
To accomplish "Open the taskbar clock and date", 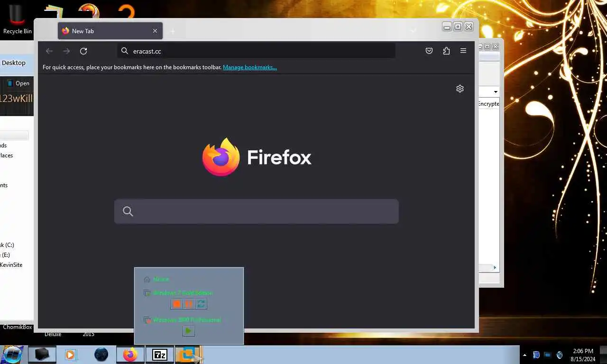I will pyautogui.click(x=583, y=355).
